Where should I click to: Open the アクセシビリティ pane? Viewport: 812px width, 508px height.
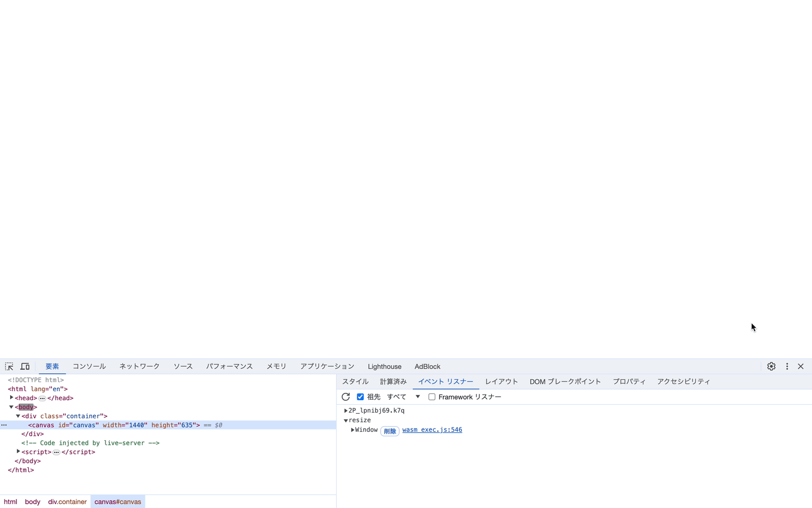683,382
